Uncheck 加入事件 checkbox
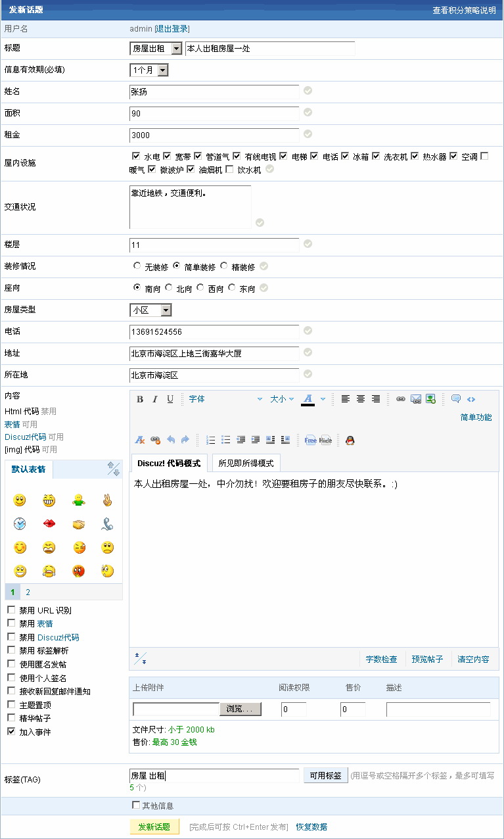504x839 pixels. (11, 731)
